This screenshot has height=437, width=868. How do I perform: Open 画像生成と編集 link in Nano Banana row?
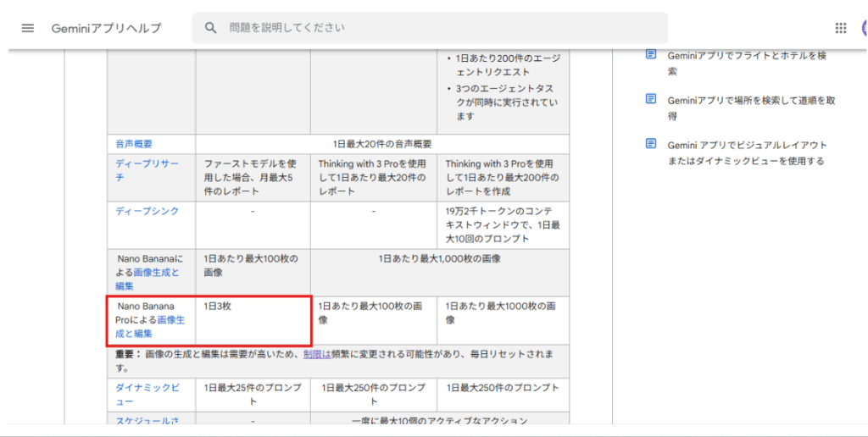click(x=157, y=273)
